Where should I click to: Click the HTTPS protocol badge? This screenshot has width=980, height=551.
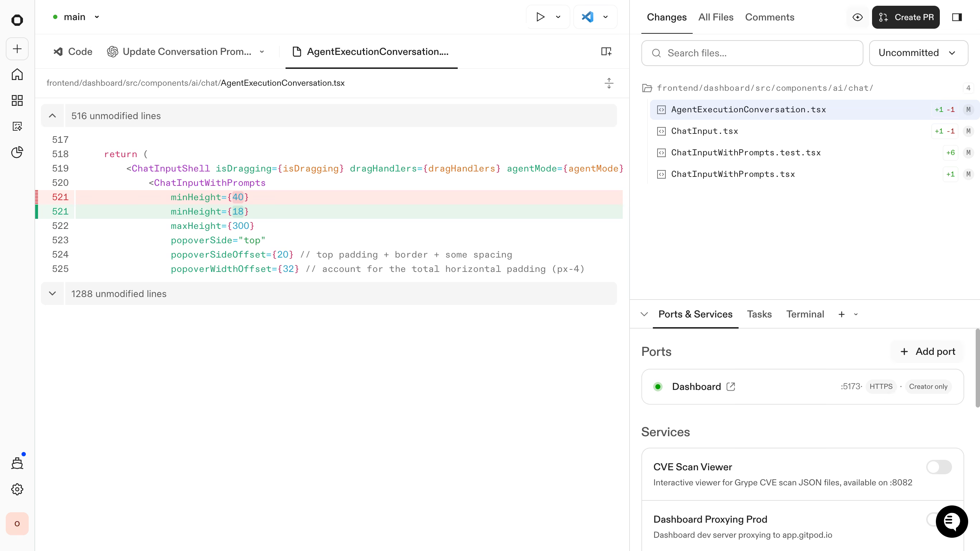coord(881,387)
